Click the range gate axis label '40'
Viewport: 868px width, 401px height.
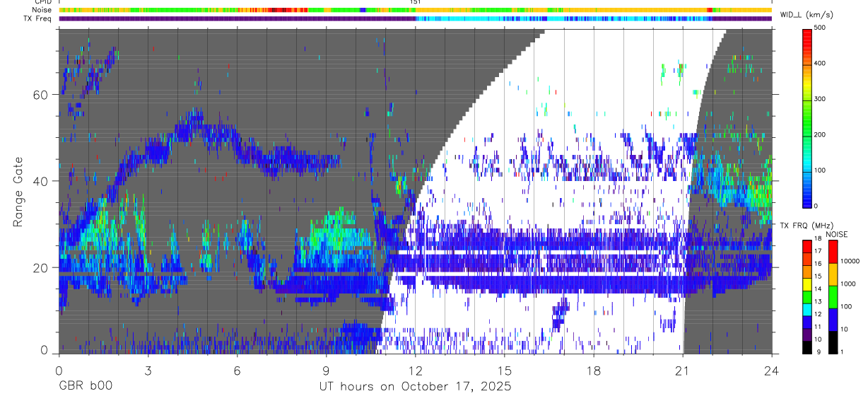point(42,181)
